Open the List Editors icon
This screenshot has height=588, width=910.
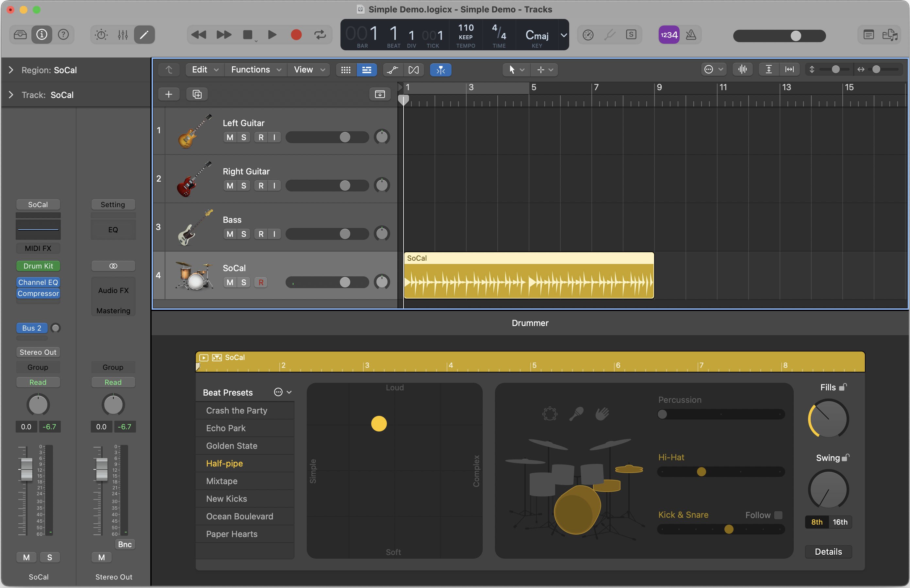click(869, 35)
